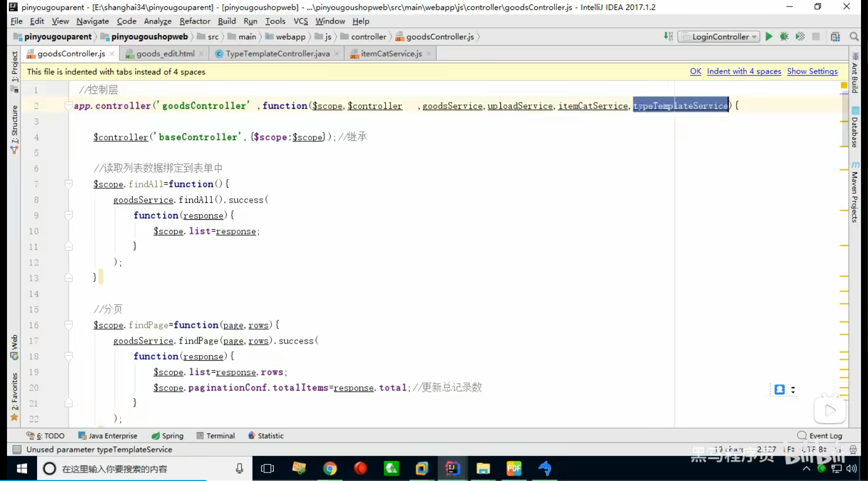This screenshot has width=868, height=481.
Task: Click the red circle app icon on the taskbar
Action: tap(360, 469)
